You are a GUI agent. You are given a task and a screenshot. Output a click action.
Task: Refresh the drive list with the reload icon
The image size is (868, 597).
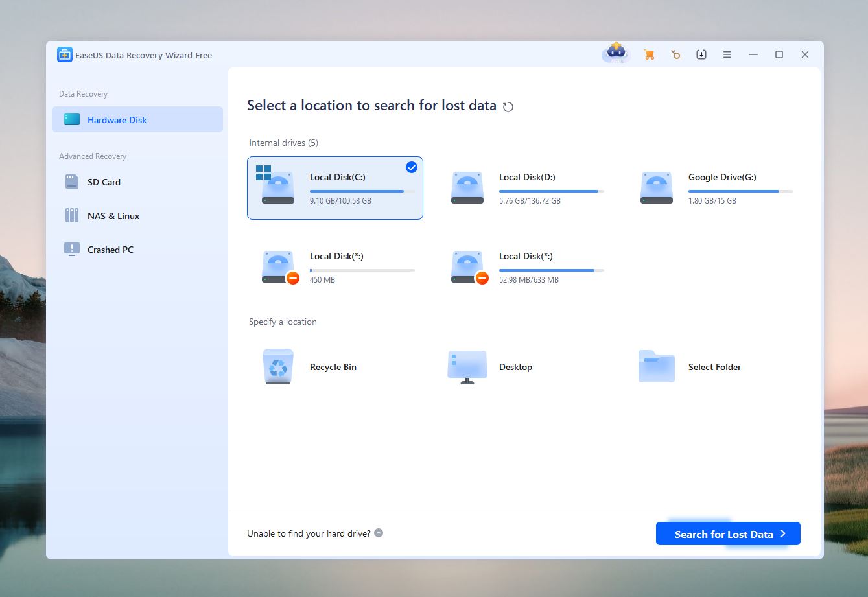(508, 107)
